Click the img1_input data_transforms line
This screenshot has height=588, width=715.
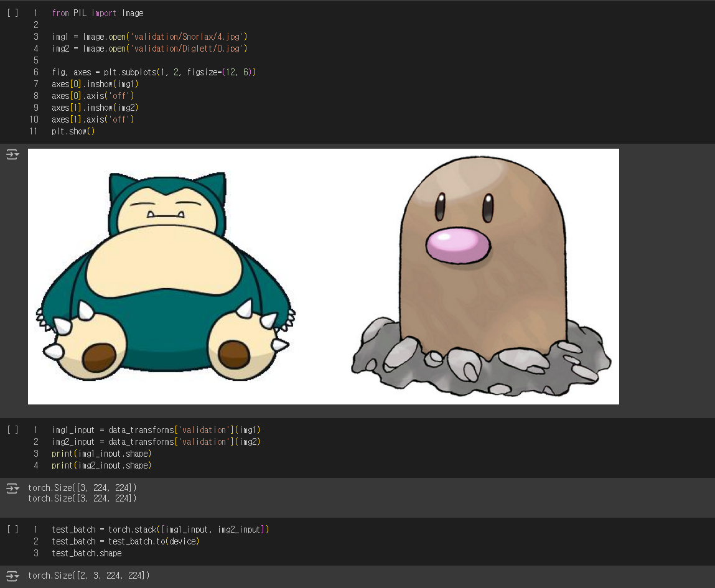(156, 430)
